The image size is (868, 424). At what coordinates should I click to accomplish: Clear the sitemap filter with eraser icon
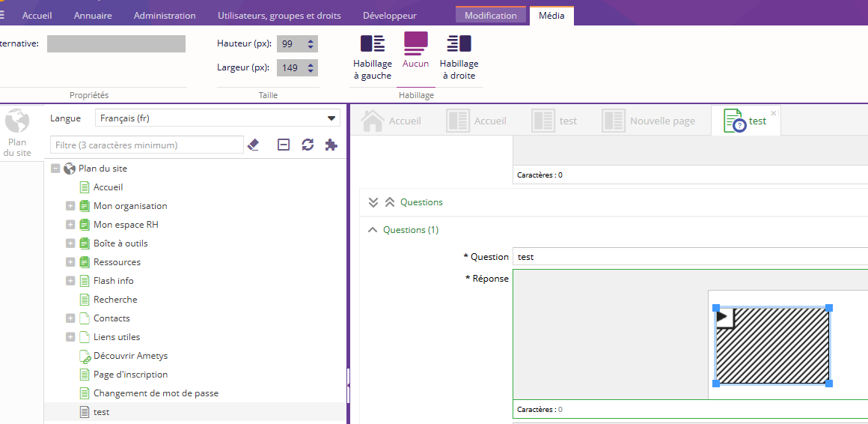253,145
